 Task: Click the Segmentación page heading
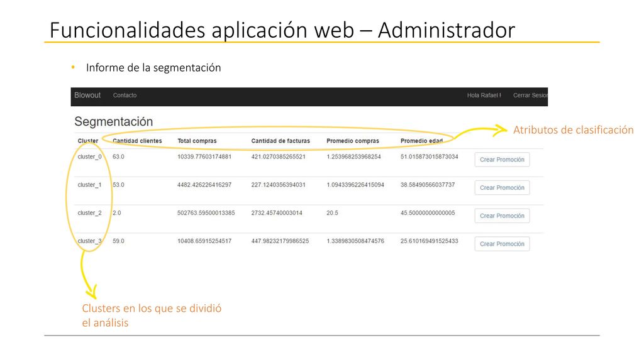[113, 121]
